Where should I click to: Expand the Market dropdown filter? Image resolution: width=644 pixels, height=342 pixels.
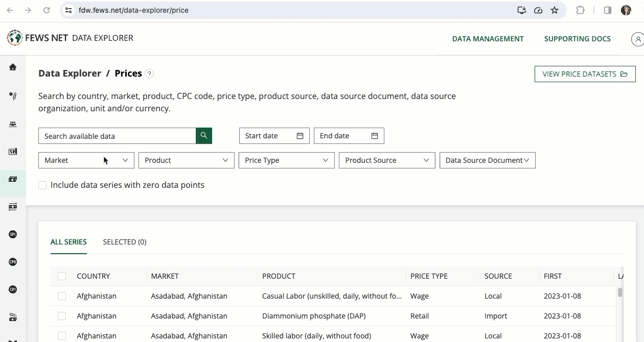[x=86, y=160]
